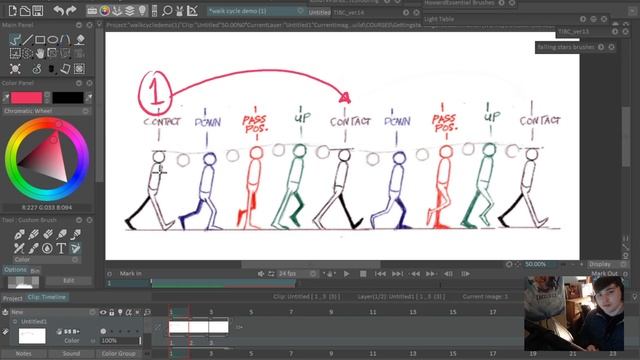The image size is (640, 360).
Task: Select the Untitled1 layer thumbnail
Action: (x=32, y=336)
